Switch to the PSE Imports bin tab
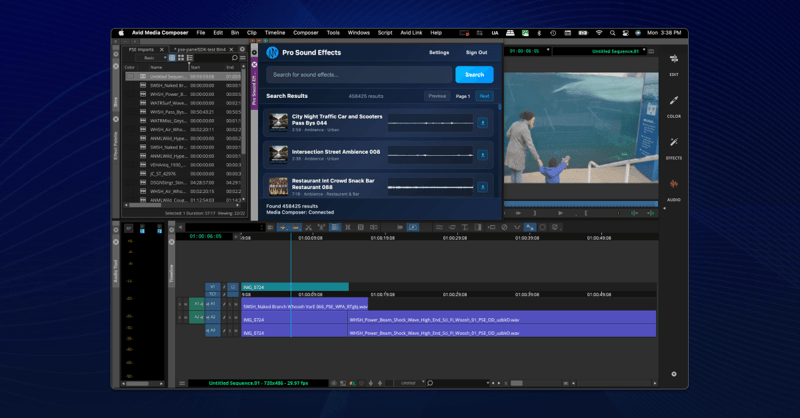 pos(141,50)
